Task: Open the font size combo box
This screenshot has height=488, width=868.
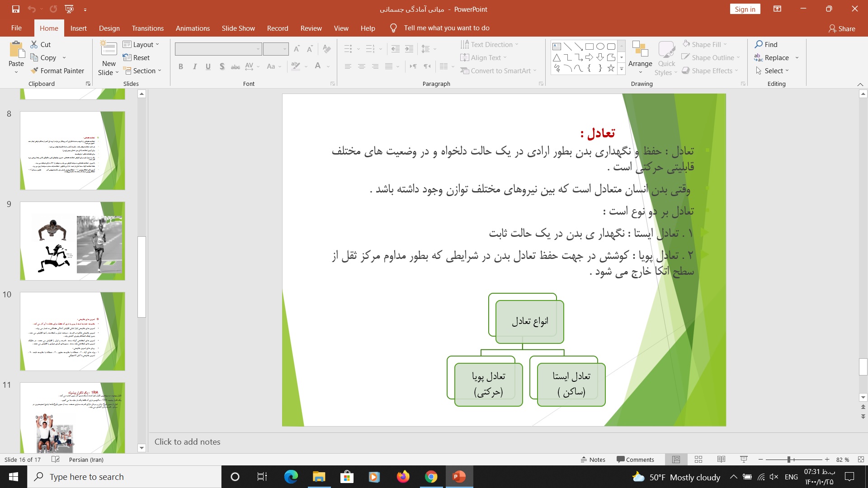Action: [276, 49]
